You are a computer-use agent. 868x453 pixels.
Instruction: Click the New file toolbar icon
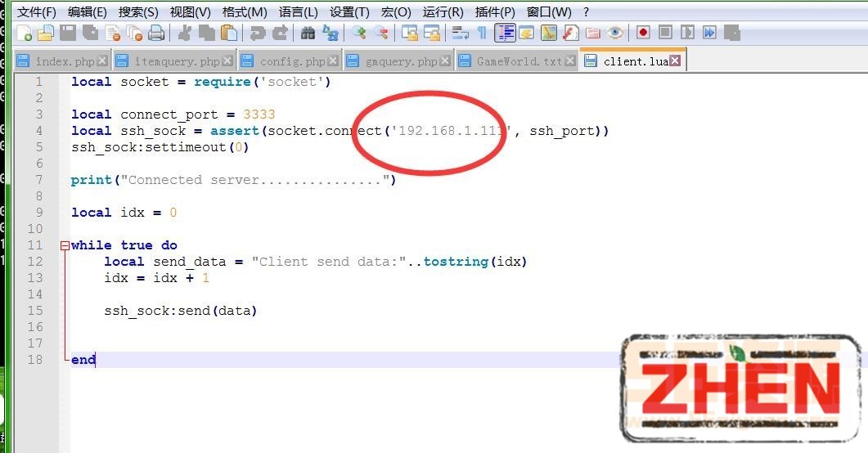pyautogui.click(x=26, y=34)
